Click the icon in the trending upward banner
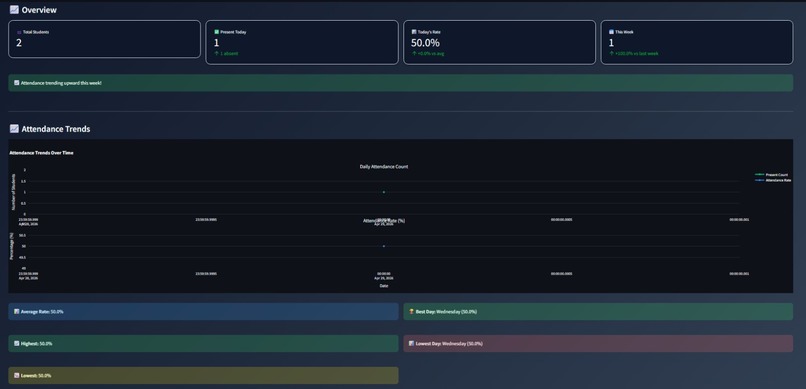806x389 pixels. click(17, 83)
